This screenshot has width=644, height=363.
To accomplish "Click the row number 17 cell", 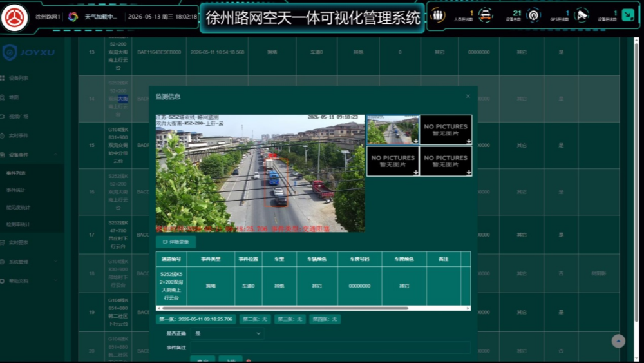I will pos(91,235).
